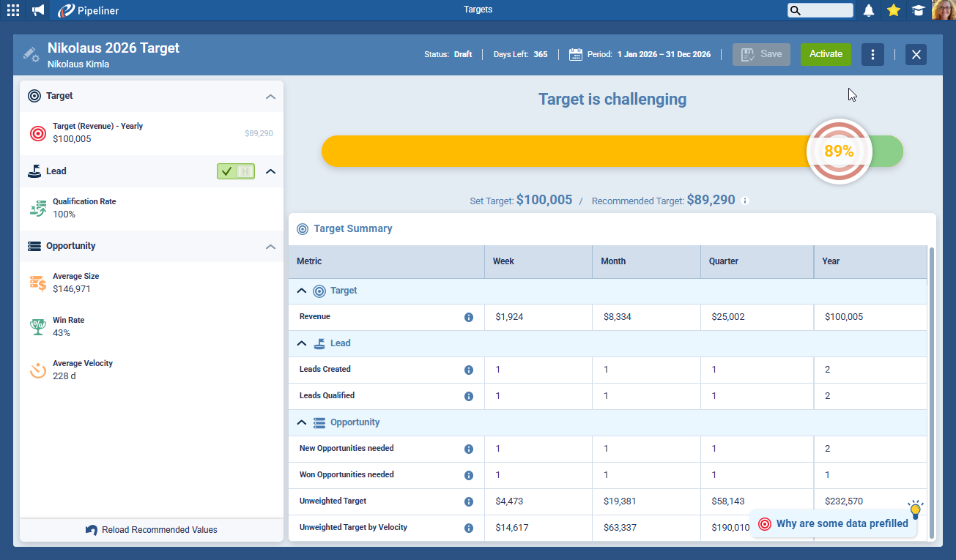
Task: Open notifications bell icon
Action: [869, 10]
